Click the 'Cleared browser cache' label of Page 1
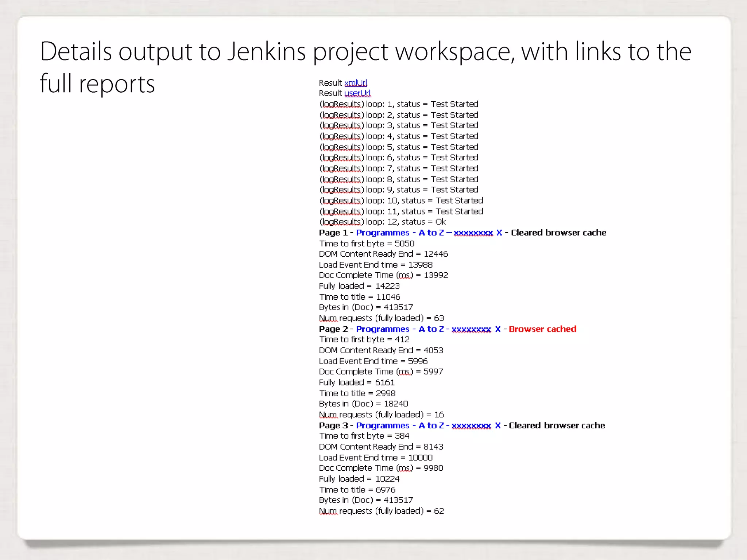Screen dimensions: 747x560 tap(558, 233)
